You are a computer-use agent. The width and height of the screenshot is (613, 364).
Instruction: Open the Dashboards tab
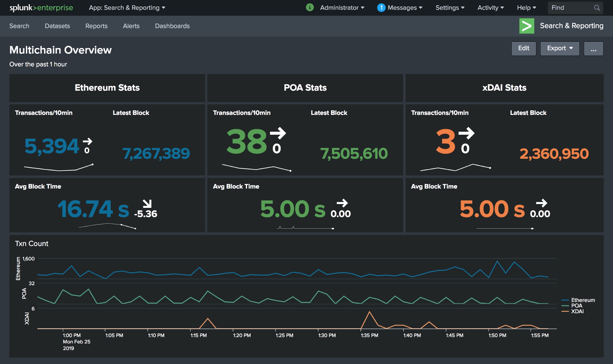172,26
